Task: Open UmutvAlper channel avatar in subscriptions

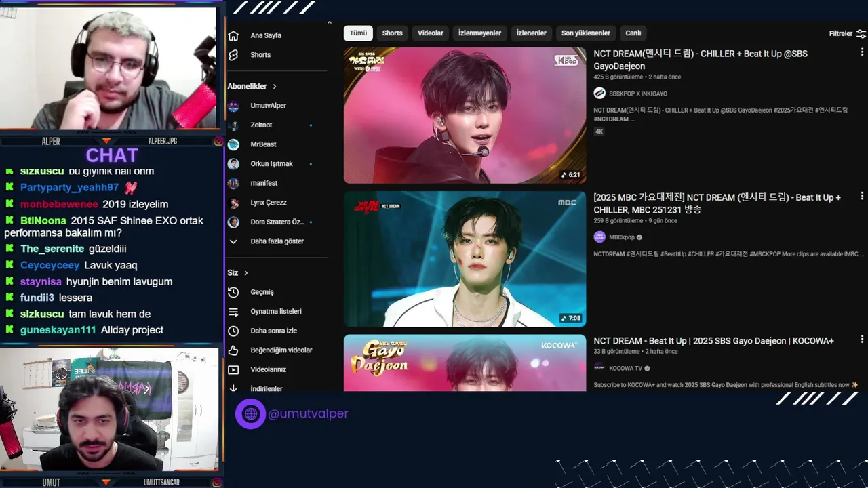Action: [x=233, y=106]
